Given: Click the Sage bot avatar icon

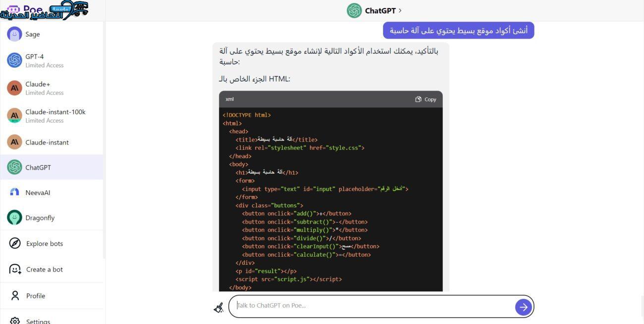Looking at the screenshot, I should point(14,34).
